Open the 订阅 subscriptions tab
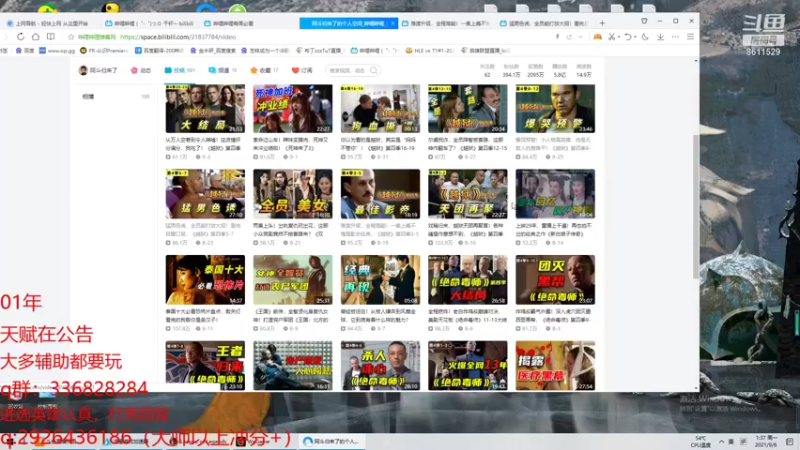Viewport: 800px width, 450px height. pos(302,70)
